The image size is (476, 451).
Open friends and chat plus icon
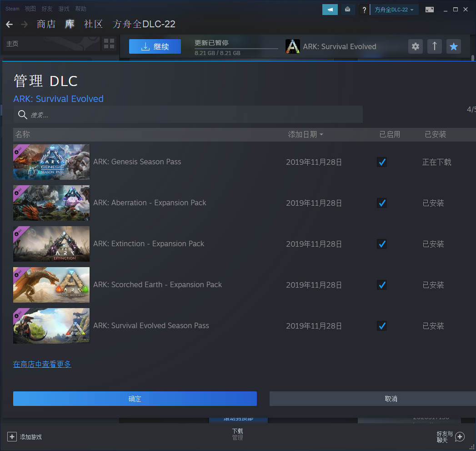pyautogui.click(x=460, y=437)
